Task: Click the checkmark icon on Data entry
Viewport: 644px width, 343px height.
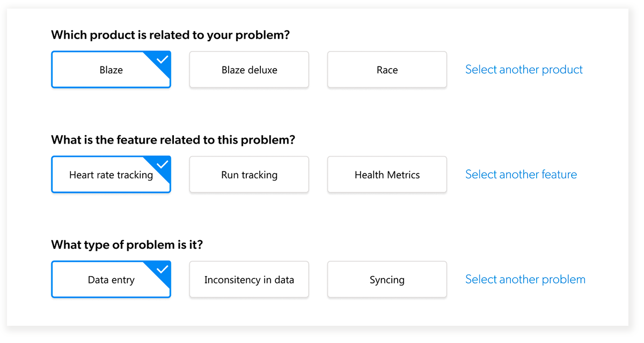Action: [x=162, y=269]
